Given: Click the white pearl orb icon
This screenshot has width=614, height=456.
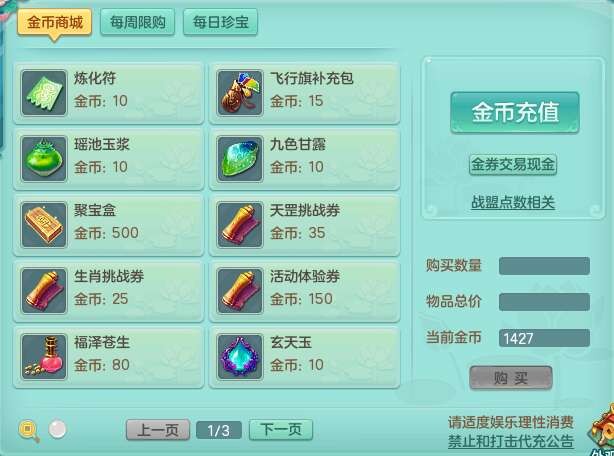Looking at the screenshot, I should [x=58, y=429].
